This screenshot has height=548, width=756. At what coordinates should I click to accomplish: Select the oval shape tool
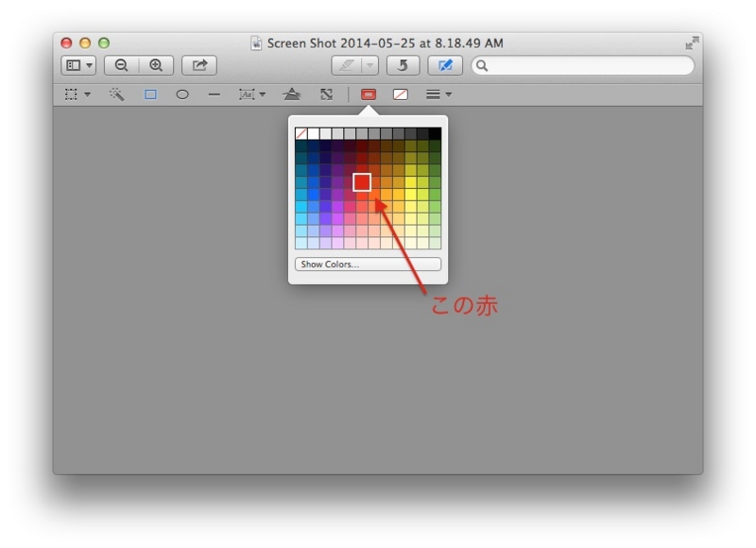(182, 94)
